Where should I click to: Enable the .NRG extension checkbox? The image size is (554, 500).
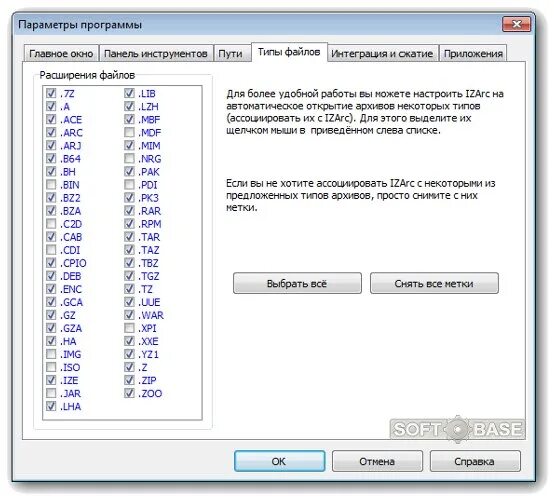click(x=129, y=158)
